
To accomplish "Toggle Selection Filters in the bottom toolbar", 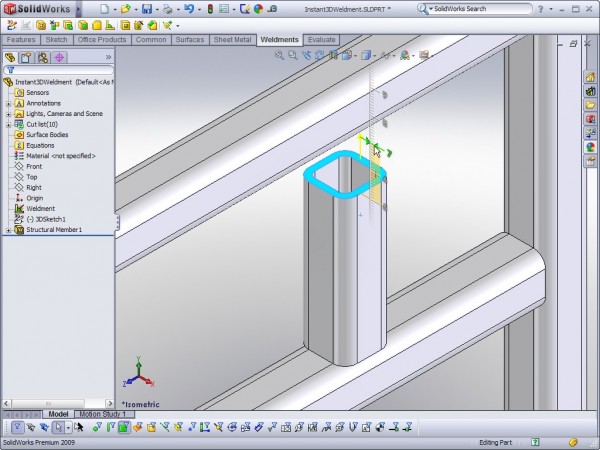I will pyautogui.click(x=18, y=427).
